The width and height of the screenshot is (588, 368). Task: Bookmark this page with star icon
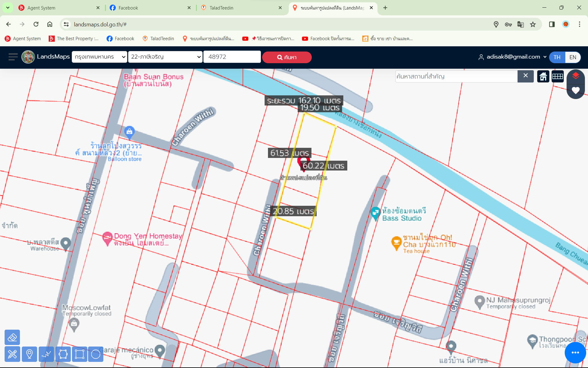tap(533, 24)
